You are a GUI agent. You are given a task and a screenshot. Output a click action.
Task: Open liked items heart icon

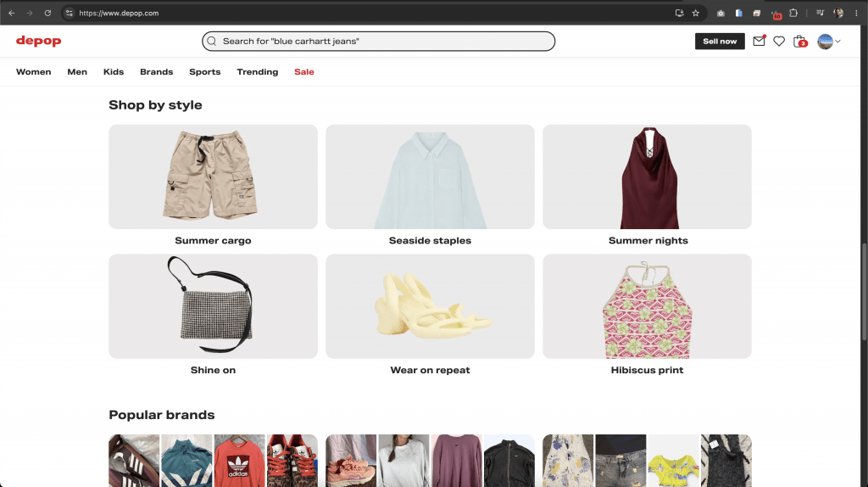pyautogui.click(x=779, y=41)
